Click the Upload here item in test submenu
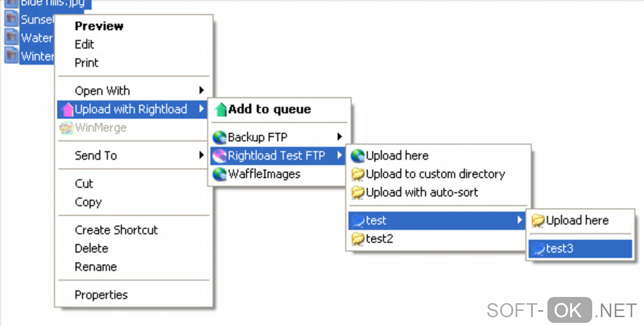The image size is (644, 326). (x=577, y=220)
